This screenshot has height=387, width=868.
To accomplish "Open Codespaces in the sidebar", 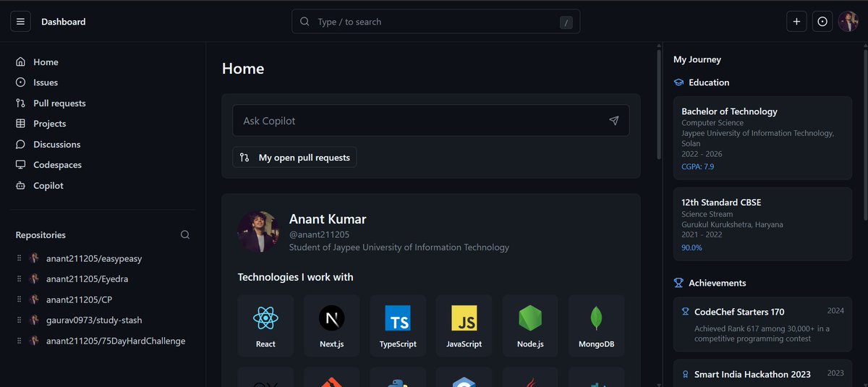I will click(x=102, y=165).
